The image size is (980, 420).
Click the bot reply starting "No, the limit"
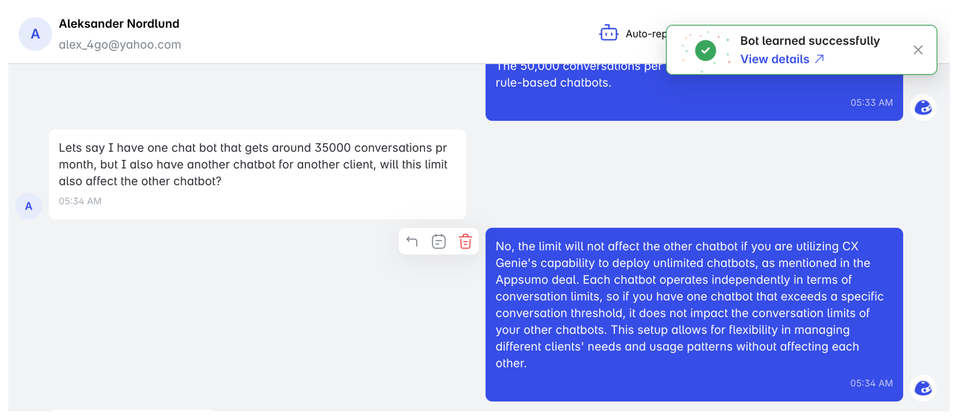pyautogui.click(x=689, y=304)
